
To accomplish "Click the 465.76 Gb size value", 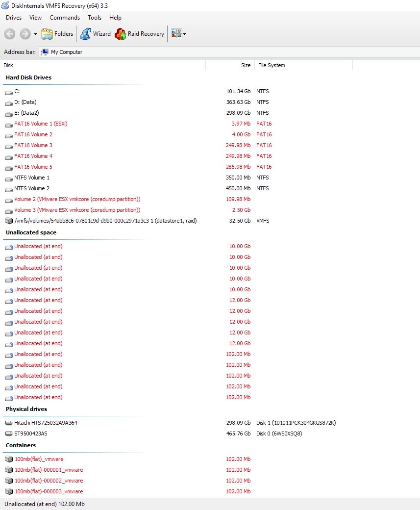I will pos(239,433).
